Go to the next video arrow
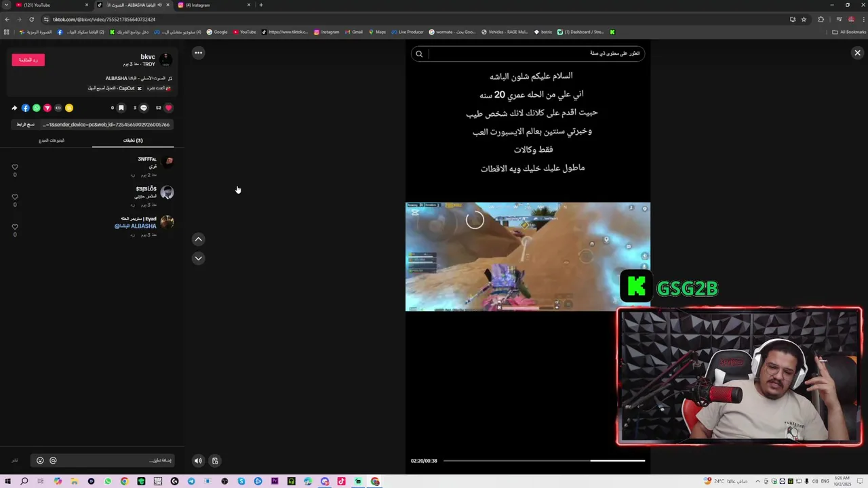The height and width of the screenshot is (488, 868). (198, 258)
